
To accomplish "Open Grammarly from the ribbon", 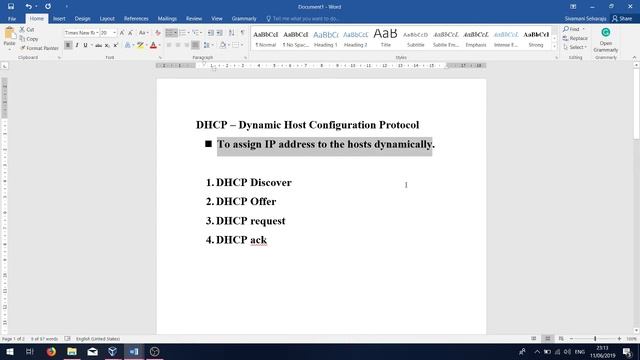I will (x=606, y=39).
